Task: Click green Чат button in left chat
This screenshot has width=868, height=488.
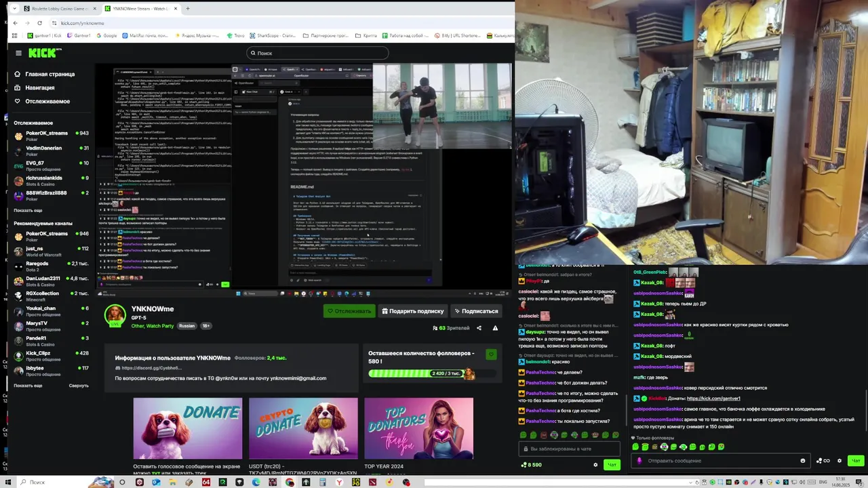Action: [612, 464]
